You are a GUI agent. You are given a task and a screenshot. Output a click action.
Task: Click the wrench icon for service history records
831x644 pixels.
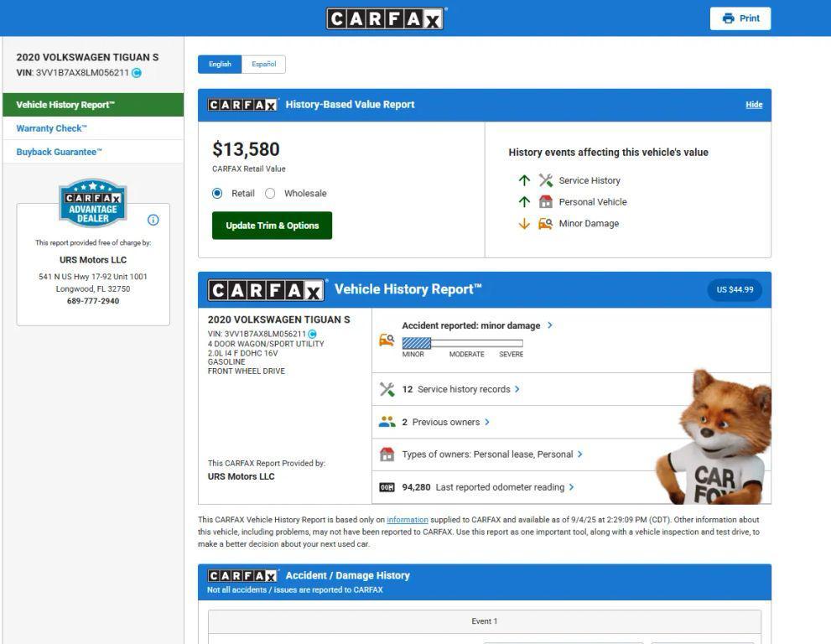coord(387,389)
